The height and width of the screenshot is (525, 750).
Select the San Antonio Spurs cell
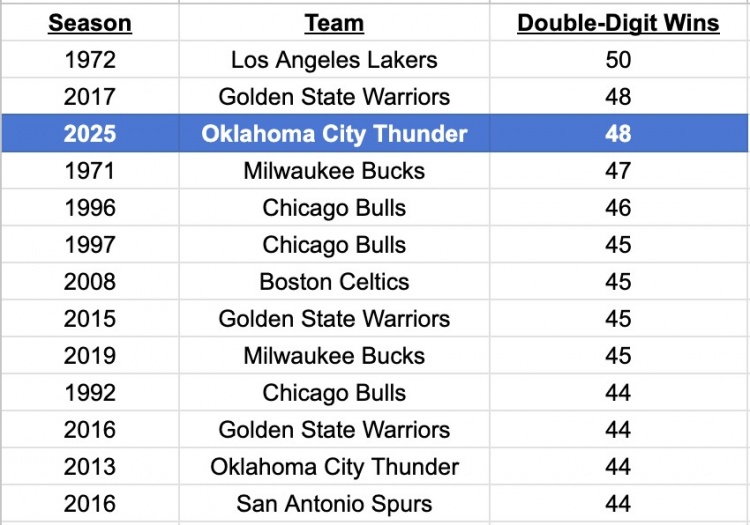click(x=334, y=504)
